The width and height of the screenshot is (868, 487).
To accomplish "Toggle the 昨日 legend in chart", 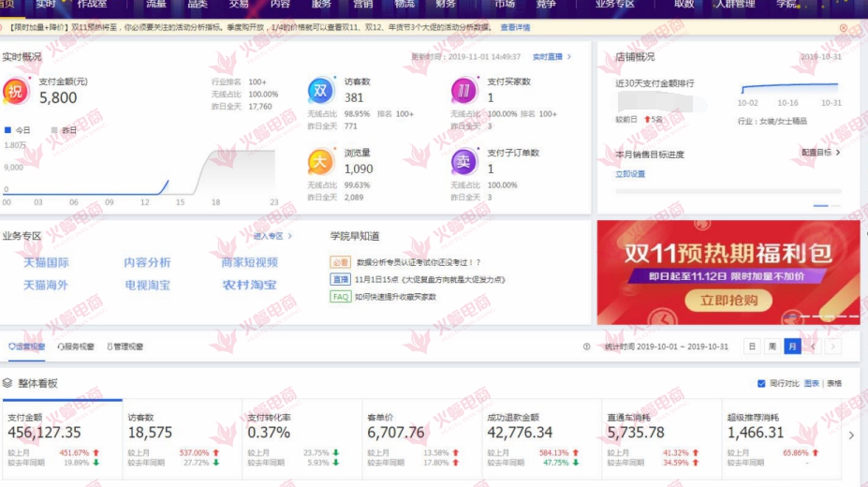I will 63,130.
